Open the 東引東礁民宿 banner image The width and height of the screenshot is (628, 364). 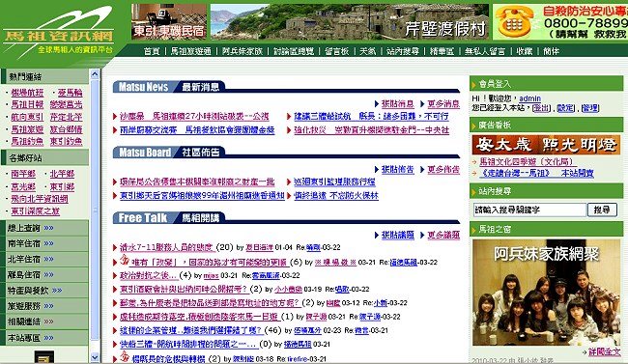(169, 21)
